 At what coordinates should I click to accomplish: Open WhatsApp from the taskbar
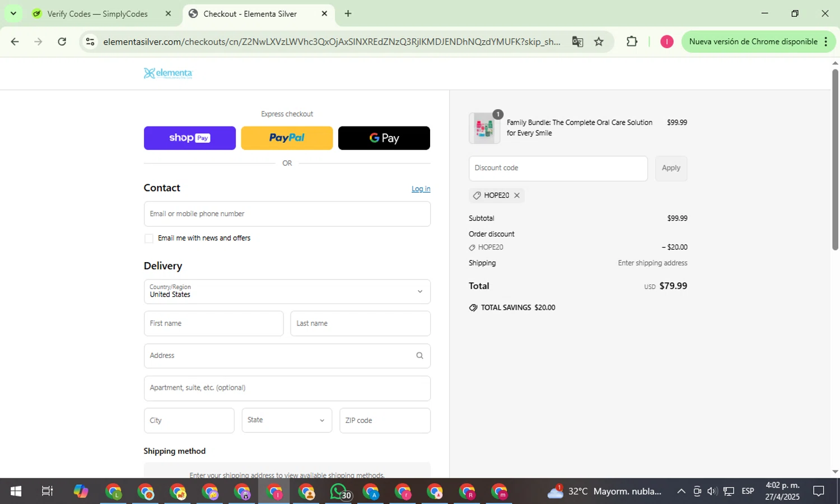click(339, 491)
